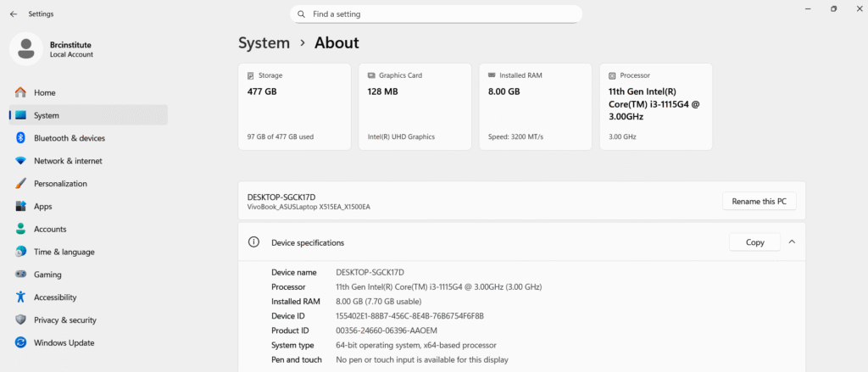Open the Apps settings category
This screenshot has width=868, height=372.
pyautogui.click(x=88, y=206)
